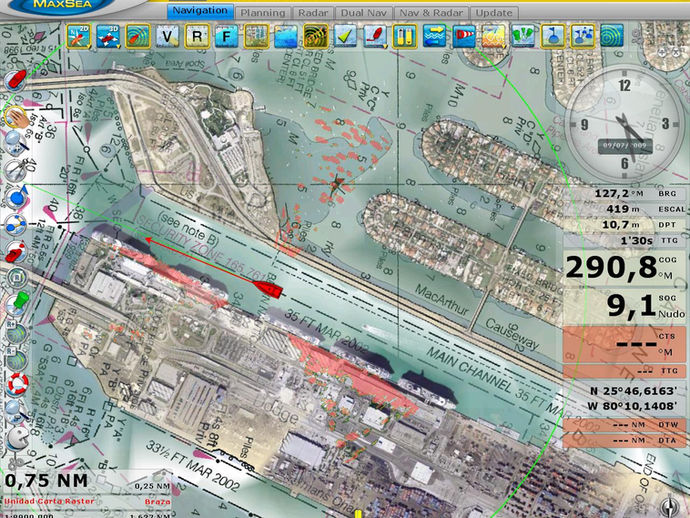
Task: Select the Go To red boat flag tool
Action: coord(16,252)
